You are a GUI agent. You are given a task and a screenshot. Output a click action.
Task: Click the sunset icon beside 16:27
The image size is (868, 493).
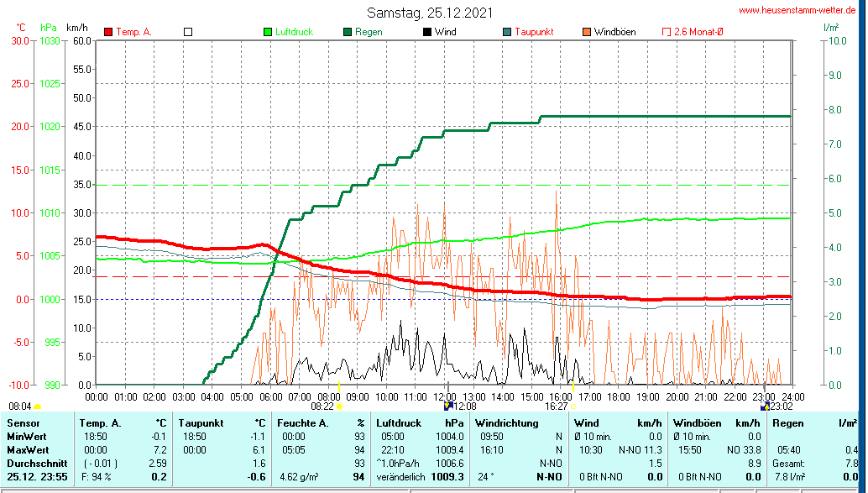[573, 406]
